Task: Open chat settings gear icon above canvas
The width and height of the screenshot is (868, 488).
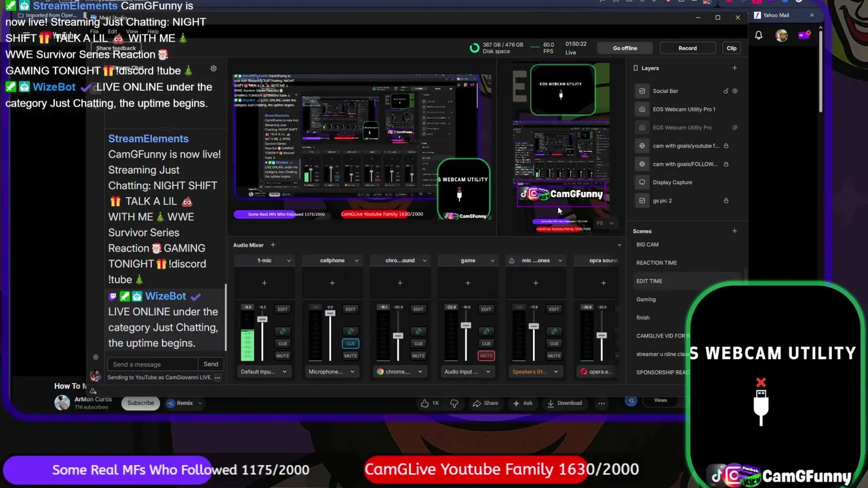Action: point(214,68)
